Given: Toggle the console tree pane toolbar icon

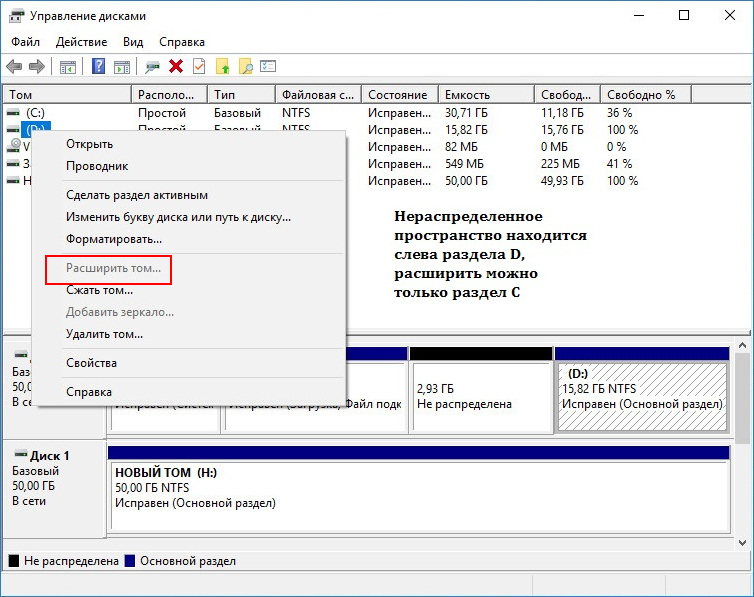Looking at the screenshot, I should point(67,67).
